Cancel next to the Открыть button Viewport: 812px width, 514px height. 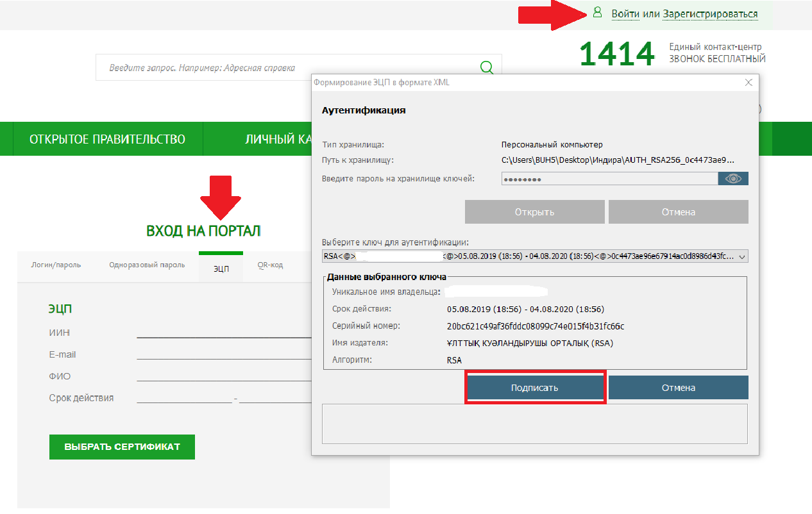click(x=678, y=212)
